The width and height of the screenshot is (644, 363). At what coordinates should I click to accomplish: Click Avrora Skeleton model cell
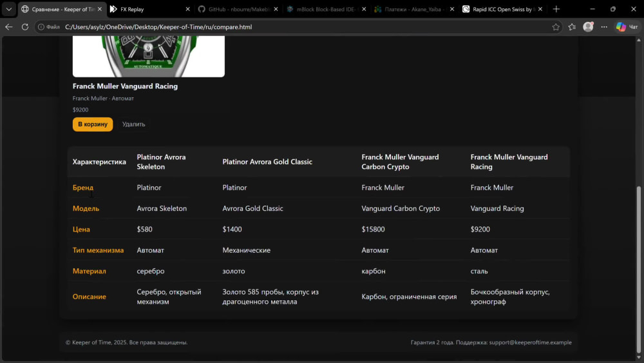click(x=162, y=208)
